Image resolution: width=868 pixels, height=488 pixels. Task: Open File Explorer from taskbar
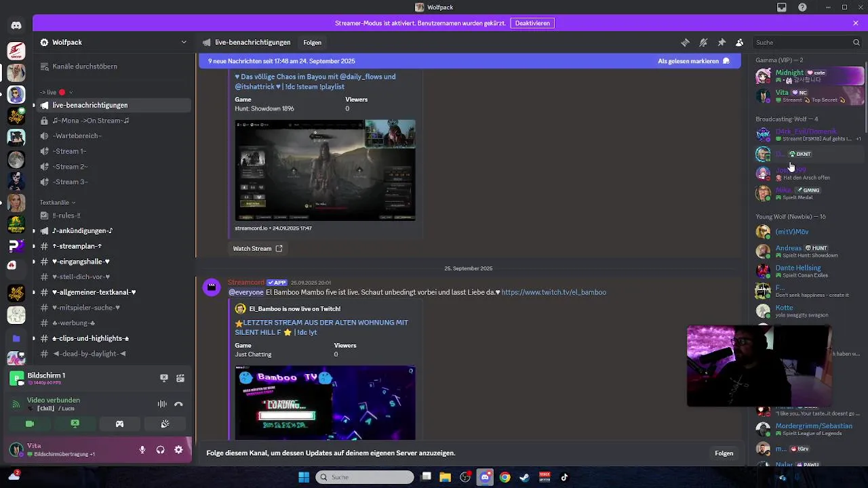(446, 477)
